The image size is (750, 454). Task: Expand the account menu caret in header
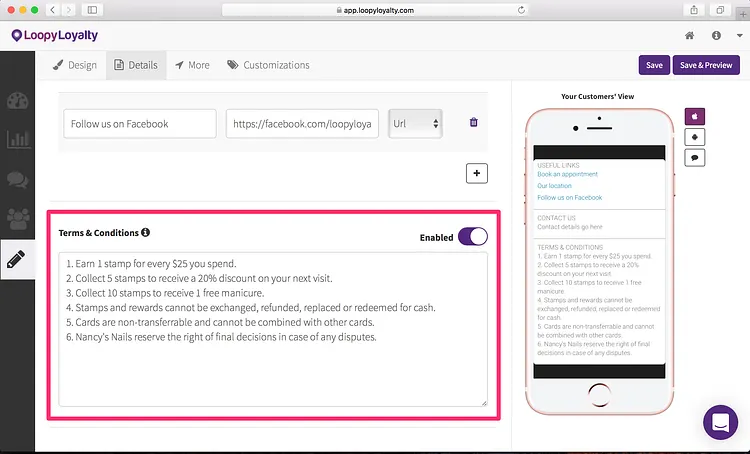pyautogui.click(x=739, y=35)
